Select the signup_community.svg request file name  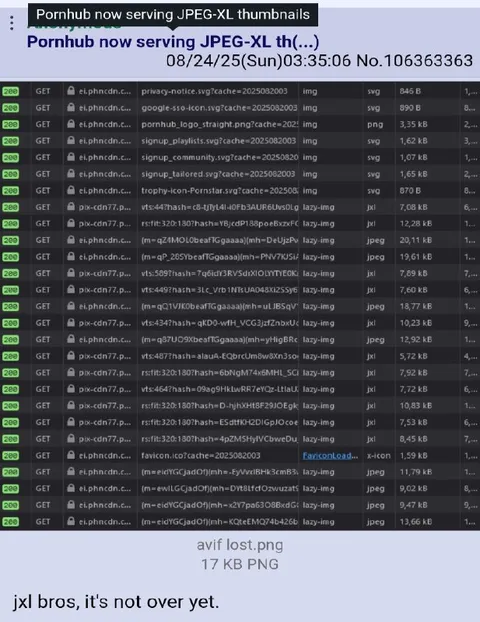click(220, 157)
